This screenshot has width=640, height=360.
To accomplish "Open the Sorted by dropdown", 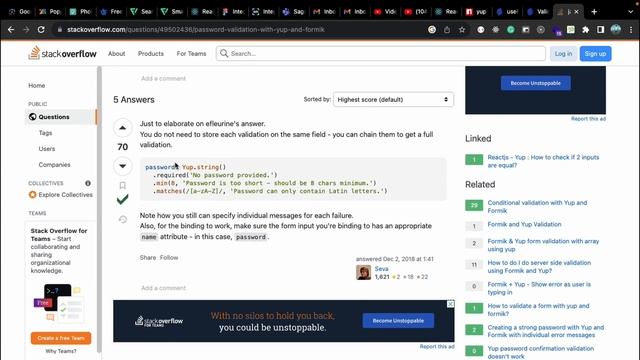I will (393, 100).
